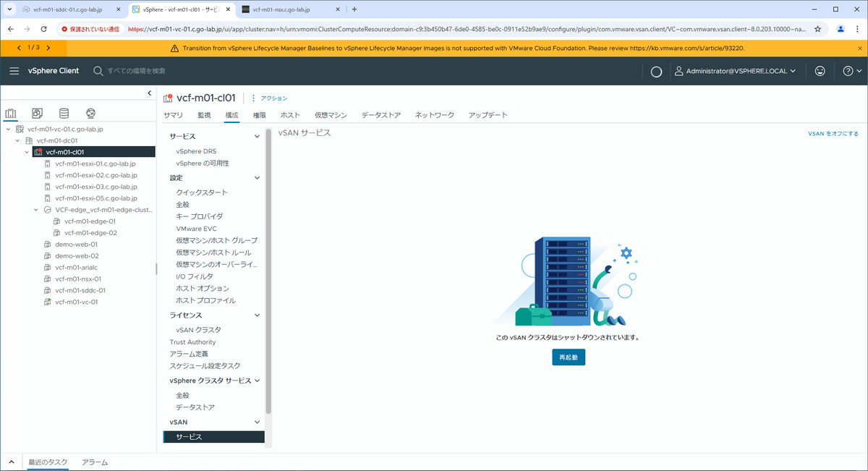Click the feedback smiley icon
This screenshot has height=471, width=868.
[820, 71]
